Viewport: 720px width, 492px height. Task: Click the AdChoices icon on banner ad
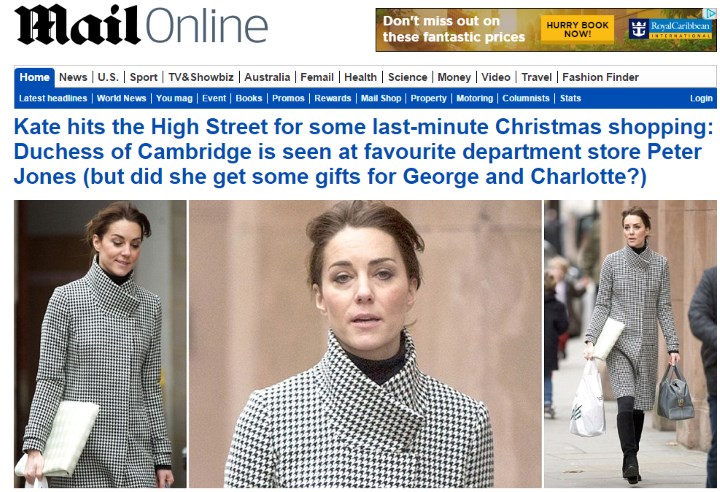pyautogui.click(x=711, y=13)
